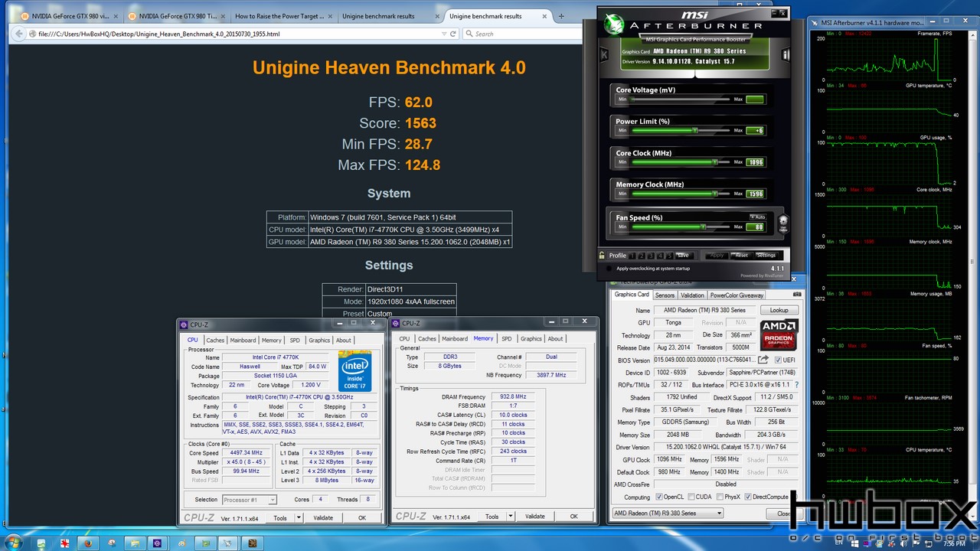Select Afterburner profile slot 3
The width and height of the screenshot is (980, 551).
coord(651,255)
